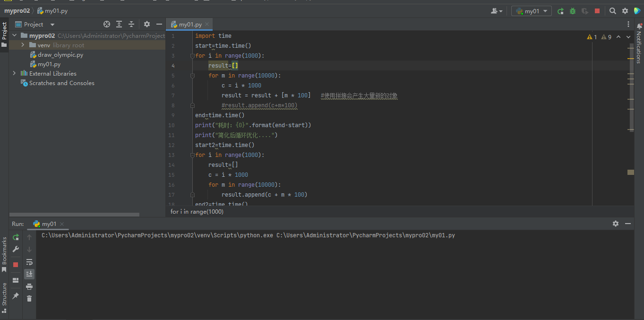Collapse all items in Project panel
Image resolution: width=644 pixels, height=320 pixels.
tap(131, 24)
